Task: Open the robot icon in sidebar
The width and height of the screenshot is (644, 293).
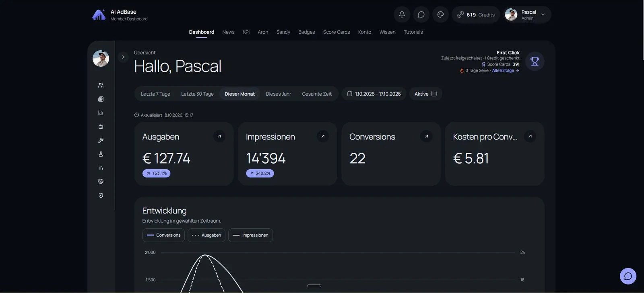Action: (101, 127)
